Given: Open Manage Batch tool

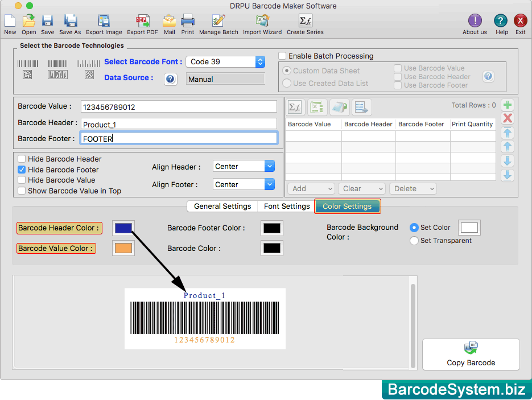Looking at the screenshot, I should (x=218, y=24).
